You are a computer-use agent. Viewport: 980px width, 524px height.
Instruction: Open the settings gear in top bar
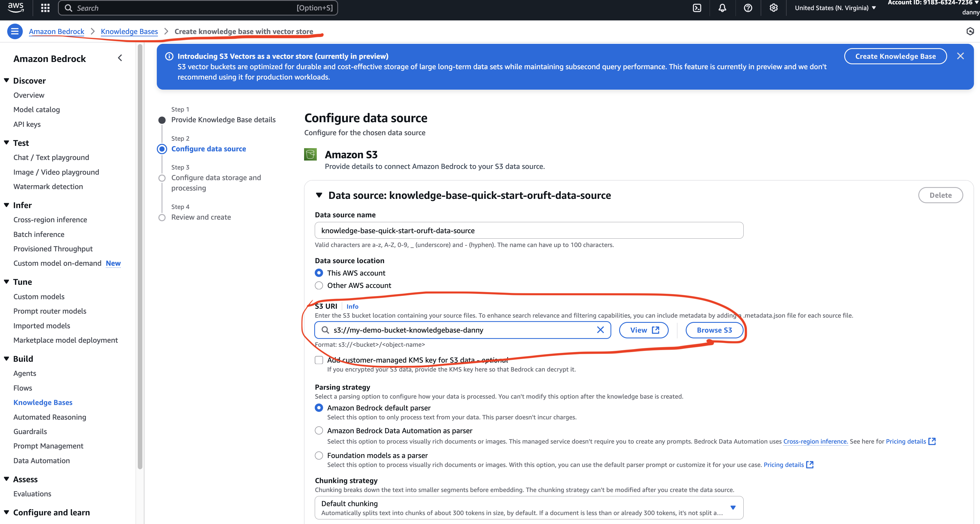point(773,8)
